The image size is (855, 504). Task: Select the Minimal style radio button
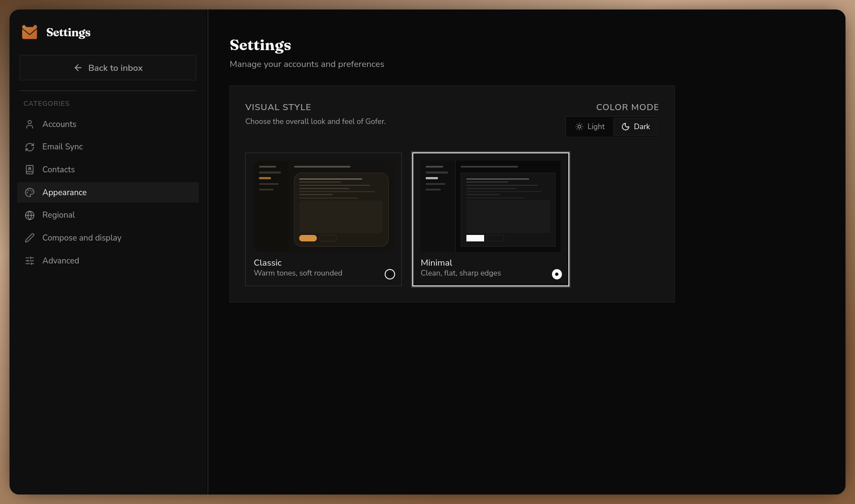click(x=557, y=274)
